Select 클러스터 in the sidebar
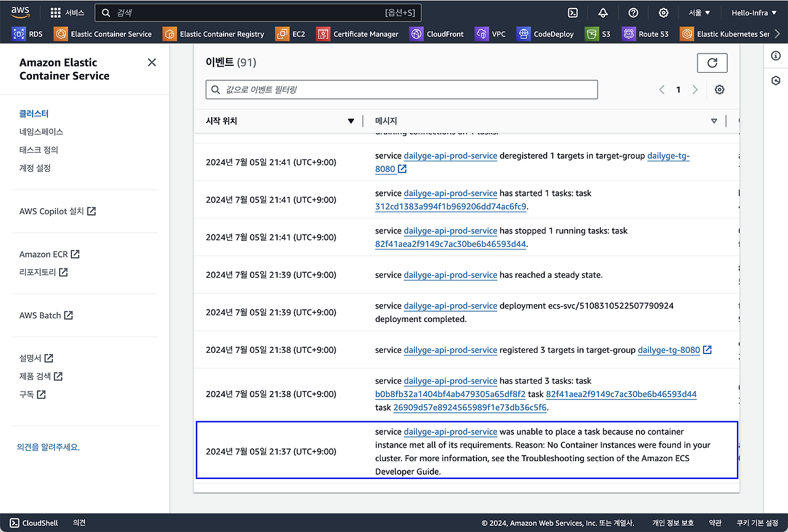The width and height of the screenshot is (788, 532). pyautogui.click(x=34, y=113)
